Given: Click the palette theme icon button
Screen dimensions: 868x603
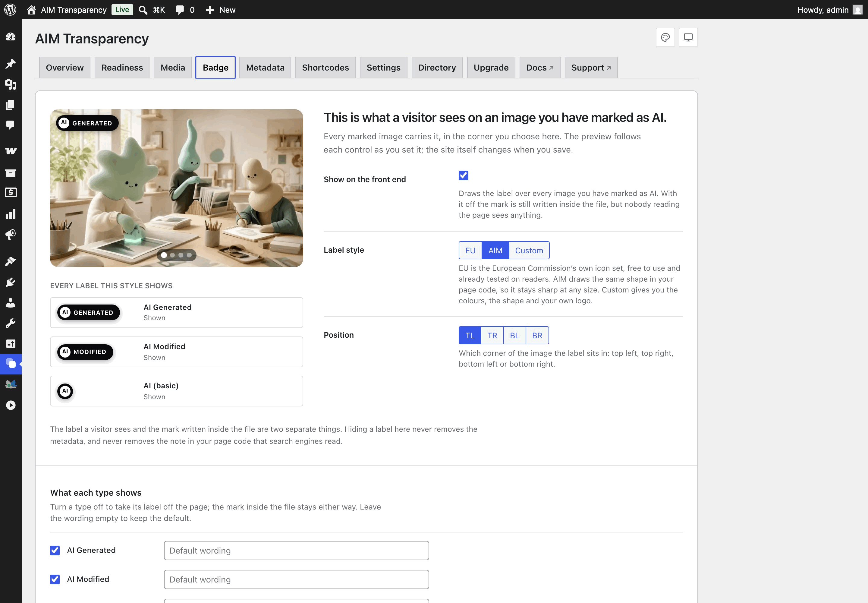Looking at the screenshot, I should click(x=665, y=37).
